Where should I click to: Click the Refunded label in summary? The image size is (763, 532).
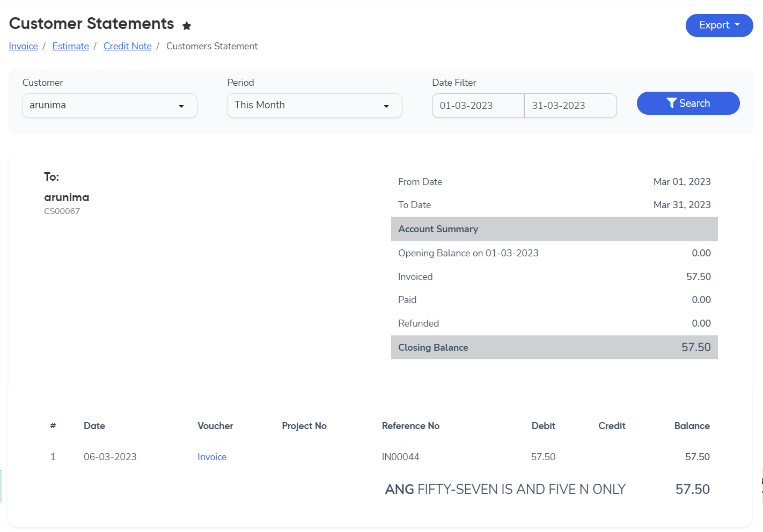click(419, 323)
